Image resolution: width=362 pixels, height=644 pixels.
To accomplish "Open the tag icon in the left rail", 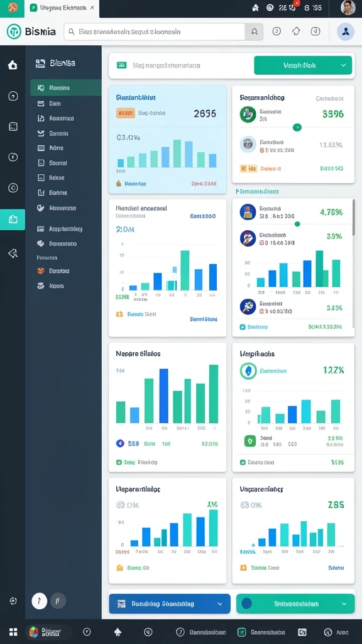I will click(x=13, y=254).
